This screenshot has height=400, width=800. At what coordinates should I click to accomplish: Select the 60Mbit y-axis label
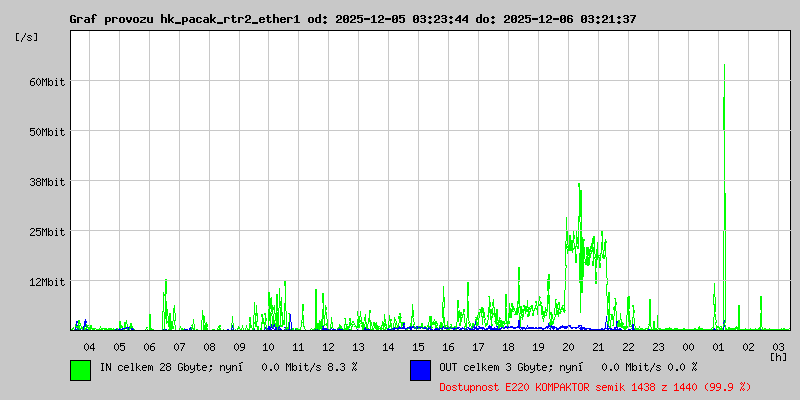(46, 81)
